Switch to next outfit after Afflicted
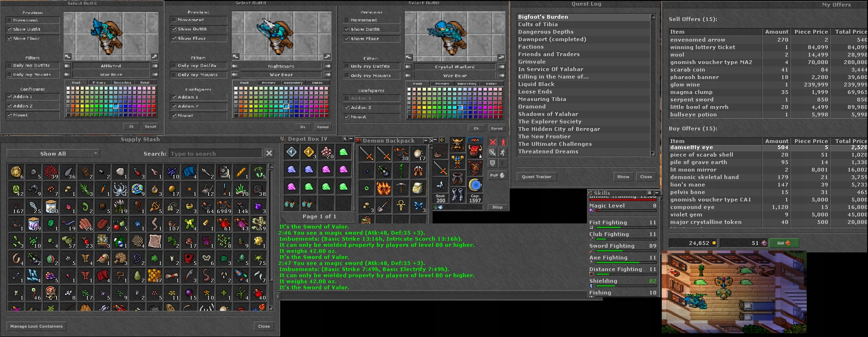The width and height of the screenshot is (868, 337). pyautogui.click(x=155, y=66)
